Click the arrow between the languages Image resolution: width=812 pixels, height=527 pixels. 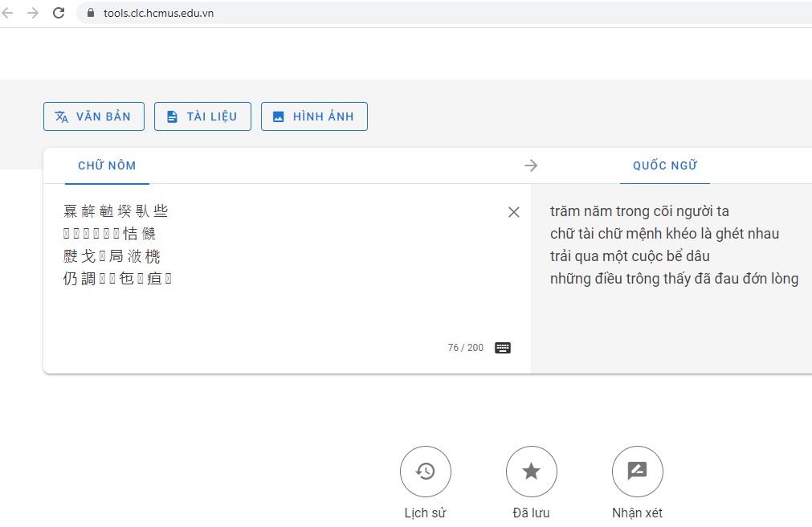[x=531, y=165]
